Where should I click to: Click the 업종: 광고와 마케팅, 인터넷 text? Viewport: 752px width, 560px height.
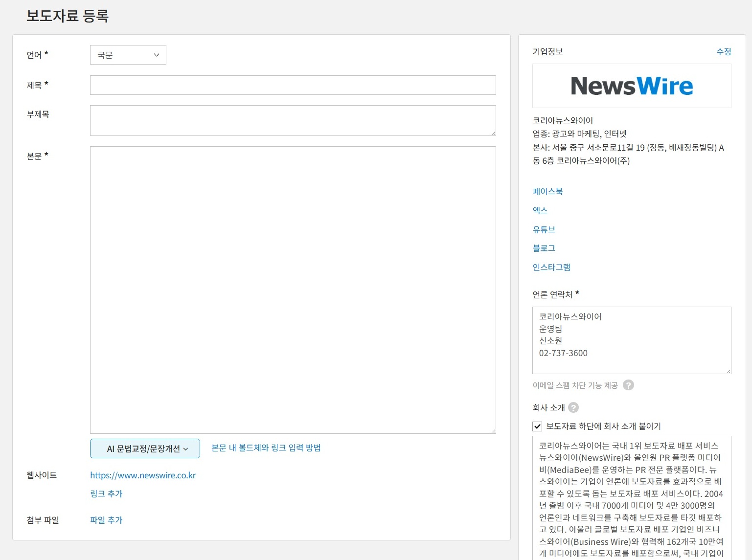[580, 134]
